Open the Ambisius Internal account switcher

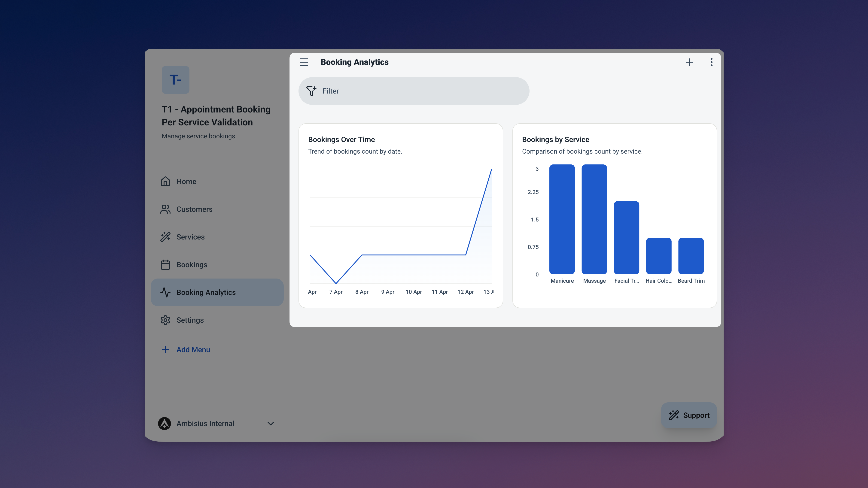coord(206,423)
